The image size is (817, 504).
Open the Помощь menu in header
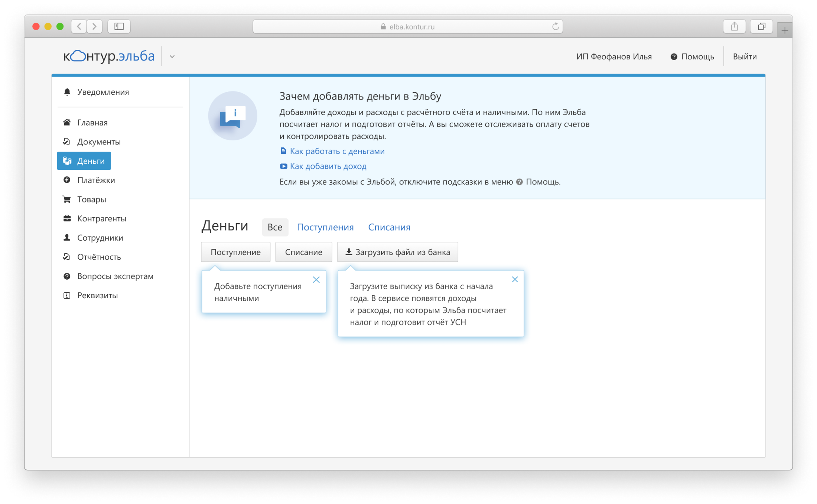point(692,57)
